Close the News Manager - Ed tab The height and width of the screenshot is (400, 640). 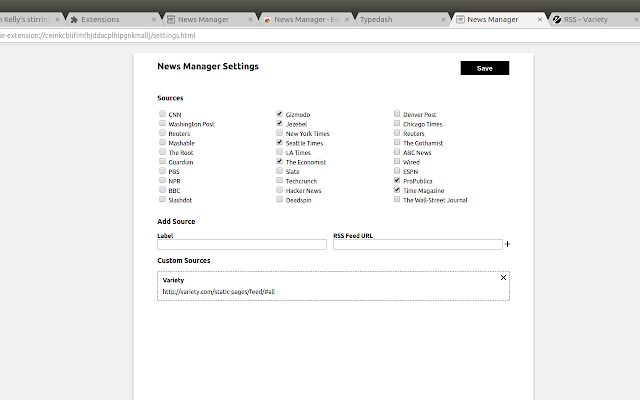(x=347, y=20)
